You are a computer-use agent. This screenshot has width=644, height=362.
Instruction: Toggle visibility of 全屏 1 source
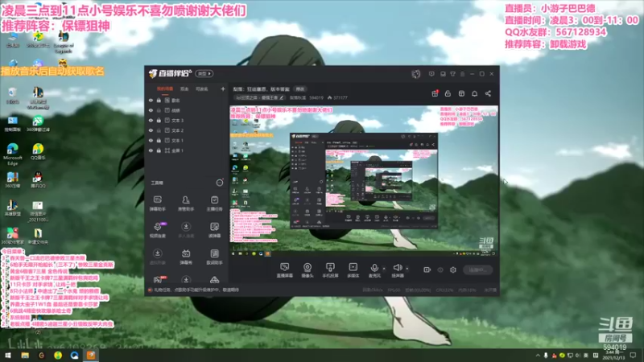(x=151, y=150)
